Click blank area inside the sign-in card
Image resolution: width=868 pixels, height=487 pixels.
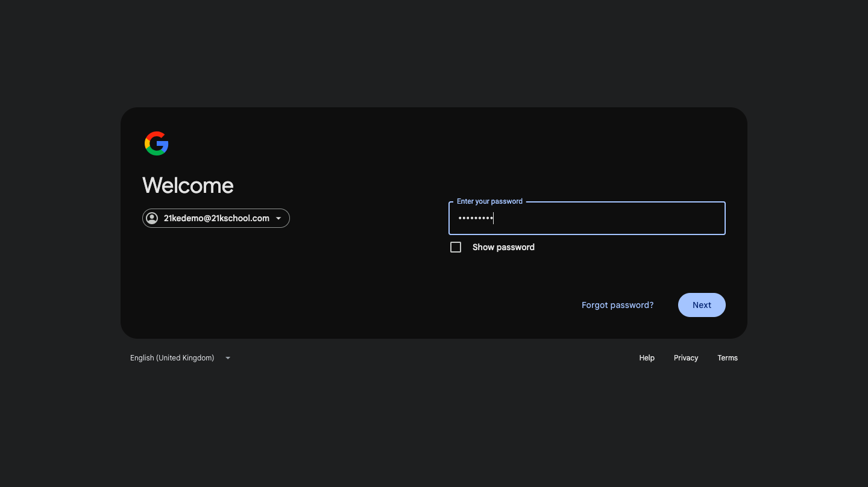point(301,289)
